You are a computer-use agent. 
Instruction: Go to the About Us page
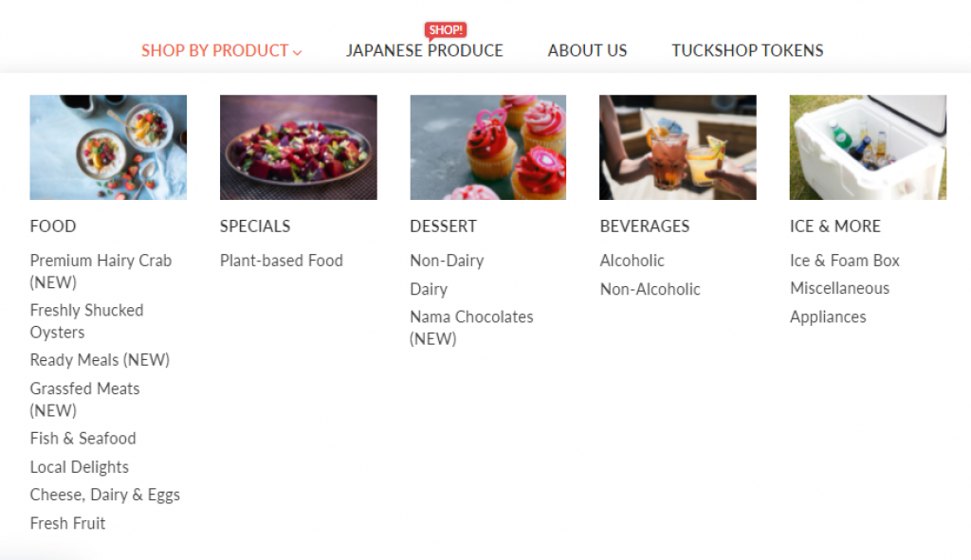click(587, 51)
